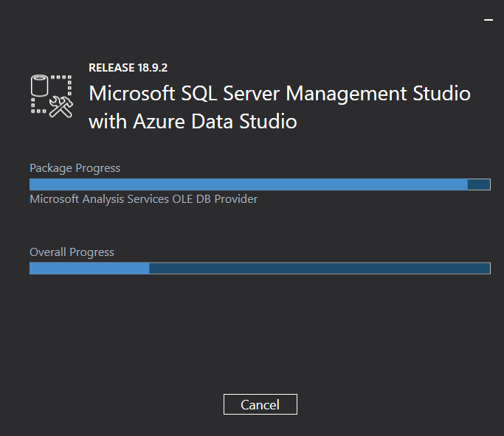This screenshot has width=504, height=436.
Task: Click the SQL Server Management Studio logo
Action: pyautogui.click(x=52, y=97)
